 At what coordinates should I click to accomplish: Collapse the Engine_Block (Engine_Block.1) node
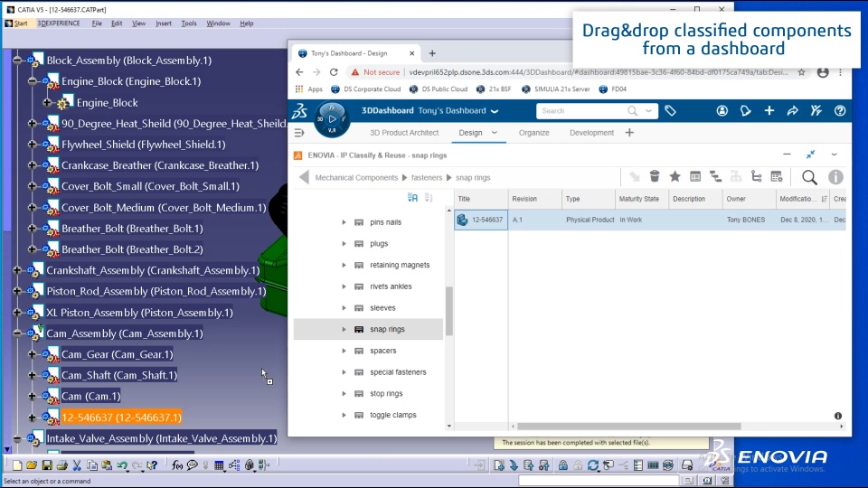pyautogui.click(x=33, y=80)
